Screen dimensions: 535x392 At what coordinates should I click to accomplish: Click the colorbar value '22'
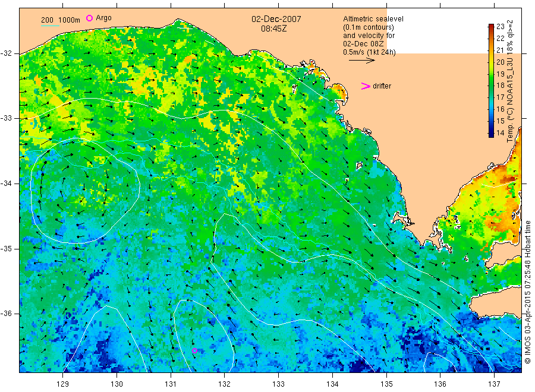point(500,38)
